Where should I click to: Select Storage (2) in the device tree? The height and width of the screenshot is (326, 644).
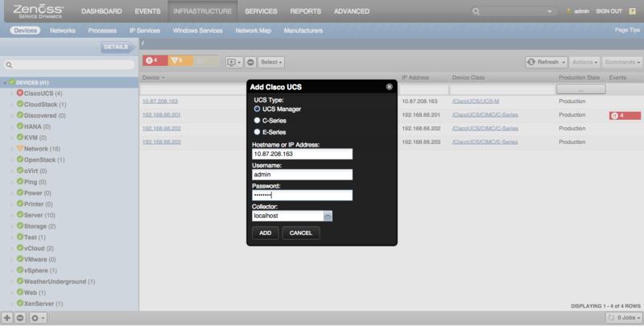[39, 226]
